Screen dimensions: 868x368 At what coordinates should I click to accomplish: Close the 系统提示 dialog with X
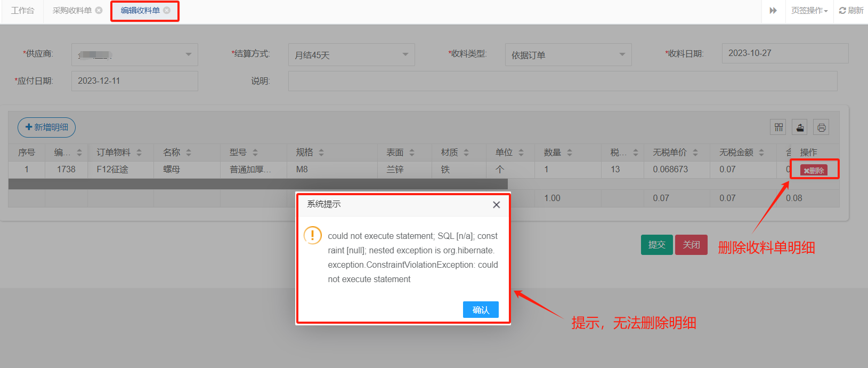pos(496,205)
